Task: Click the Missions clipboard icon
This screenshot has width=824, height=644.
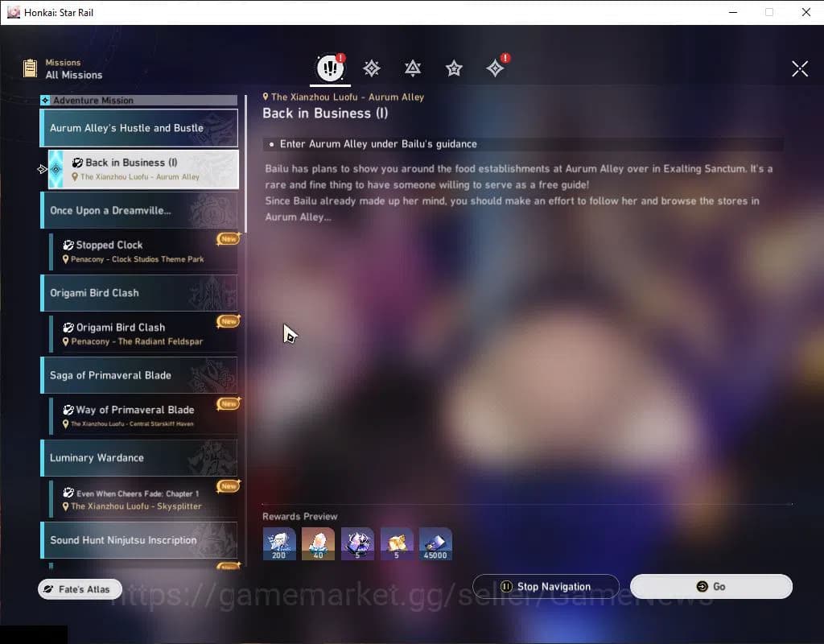Action: [x=31, y=68]
